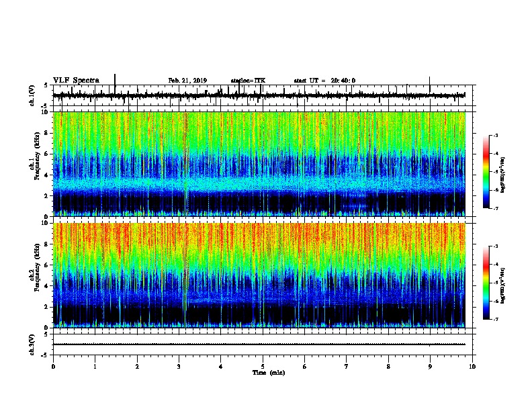This screenshot has height=411, width=532.
Task: Click the ch.1 spectrogram colorbar
Action: 486,172
